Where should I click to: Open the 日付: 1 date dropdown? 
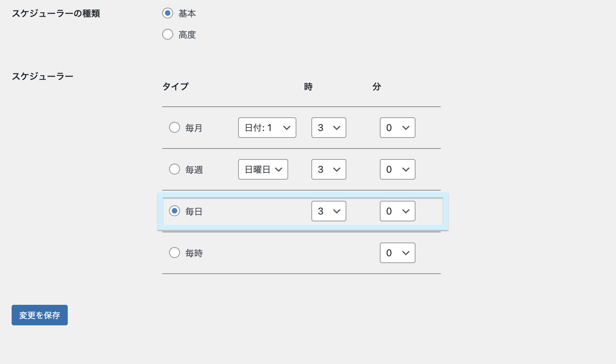[267, 128]
